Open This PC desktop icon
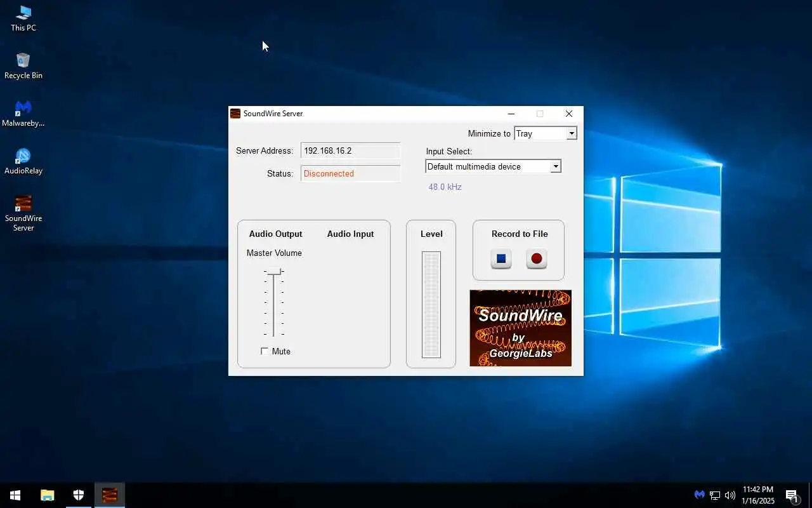The height and width of the screenshot is (508, 812). tap(23, 18)
